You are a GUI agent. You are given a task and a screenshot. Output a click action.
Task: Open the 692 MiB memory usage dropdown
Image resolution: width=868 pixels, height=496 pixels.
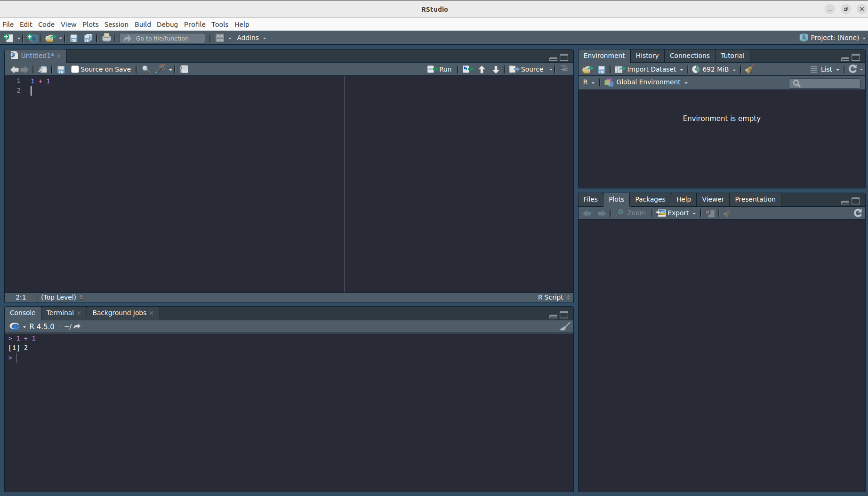point(714,69)
